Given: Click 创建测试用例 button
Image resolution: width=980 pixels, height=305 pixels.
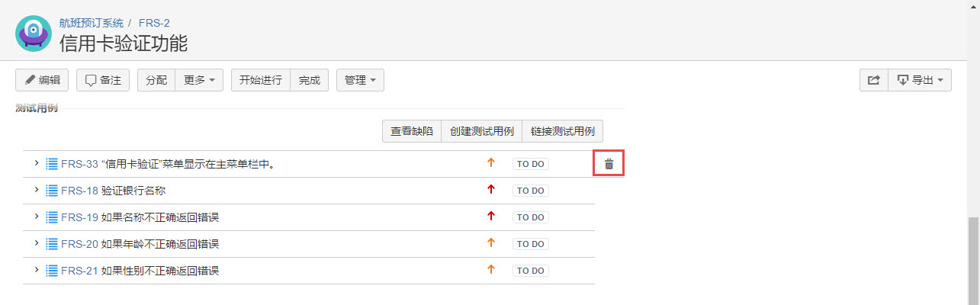Looking at the screenshot, I should [x=481, y=131].
